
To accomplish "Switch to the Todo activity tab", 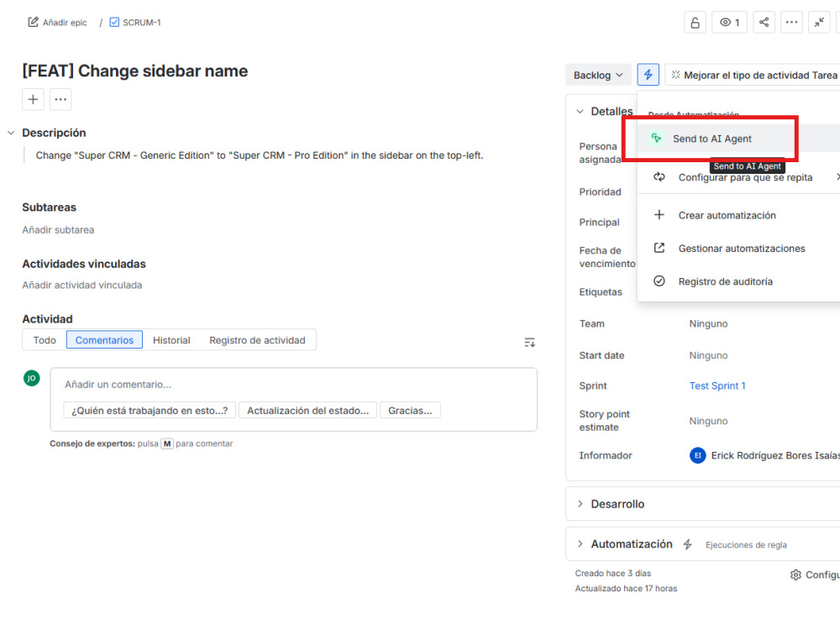I will point(45,340).
